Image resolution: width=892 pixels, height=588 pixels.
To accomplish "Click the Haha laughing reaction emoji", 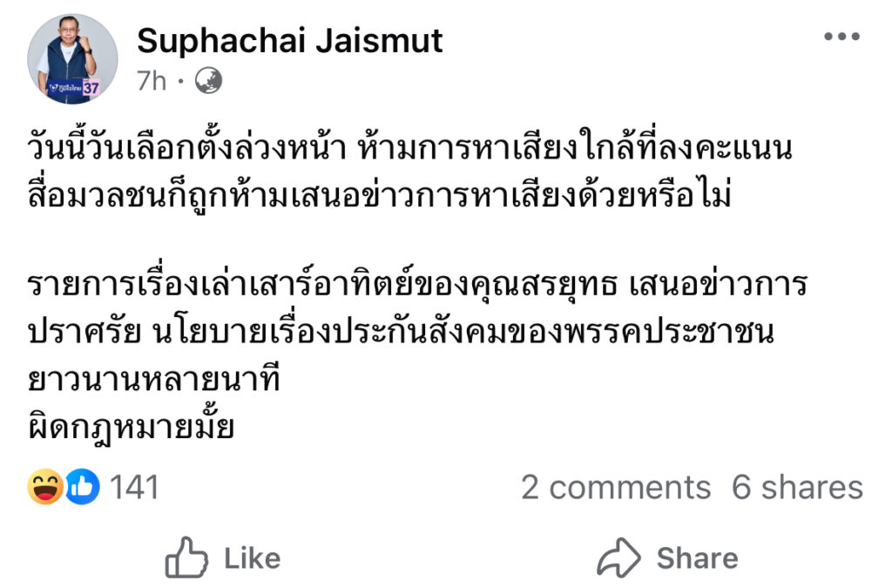I will pyautogui.click(x=45, y=487).
